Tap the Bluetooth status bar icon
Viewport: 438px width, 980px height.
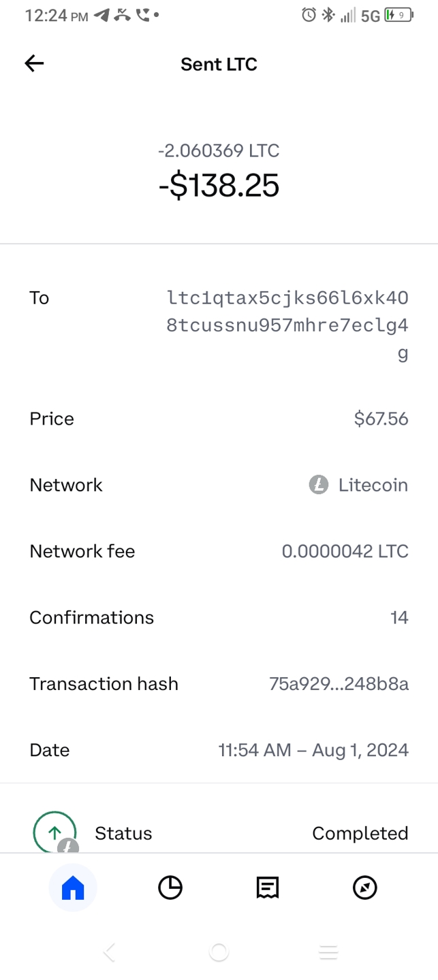[x=328, y=15]
